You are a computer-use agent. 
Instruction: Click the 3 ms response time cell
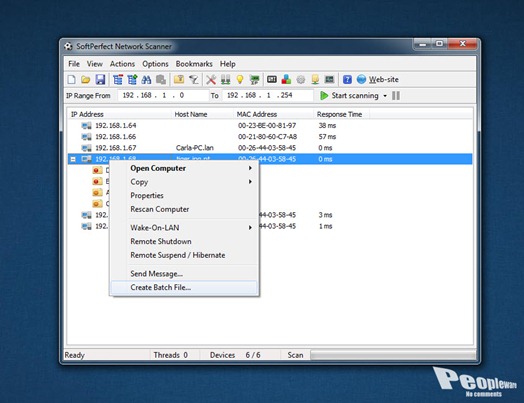pyautogui.click(x=325, y=215)
